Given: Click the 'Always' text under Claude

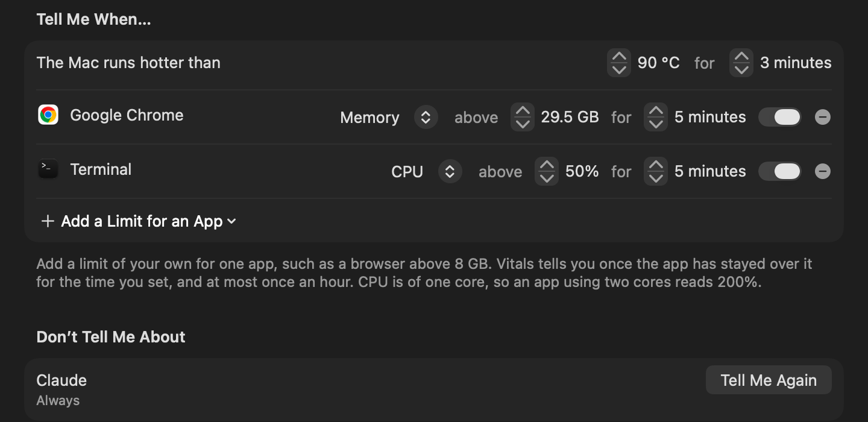Looking at the screenshot, I should point(58,401).
